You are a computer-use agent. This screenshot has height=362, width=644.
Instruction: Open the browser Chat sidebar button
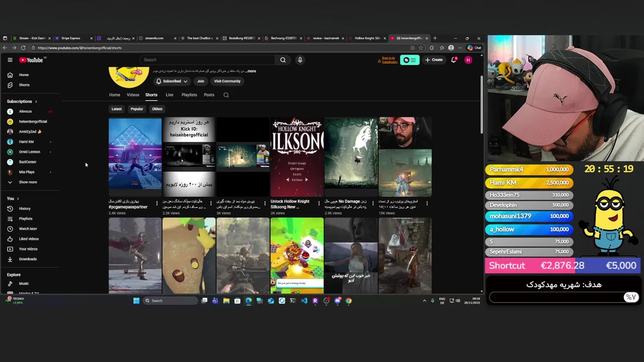[474, 48]
